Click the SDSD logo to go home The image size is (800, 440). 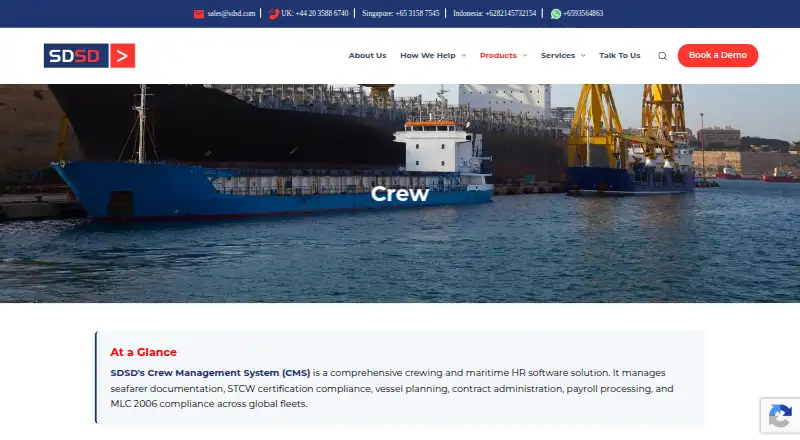pyautogui.click(x=89, y=56)
